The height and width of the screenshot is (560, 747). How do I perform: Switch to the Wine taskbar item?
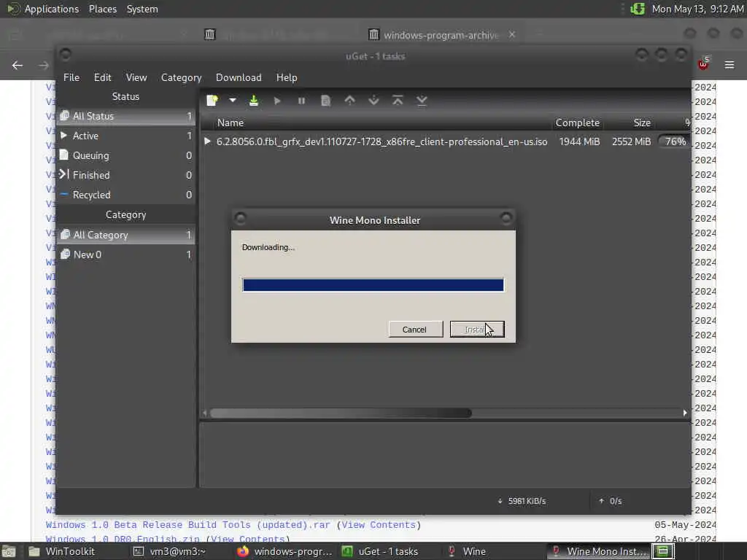(x=466, y=551)
